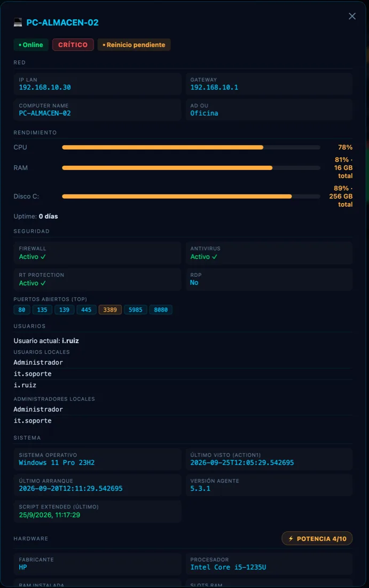Select gateway address 192.168.10.1
Viewport: 369px width, 588px height.
[x=214, y=87]
